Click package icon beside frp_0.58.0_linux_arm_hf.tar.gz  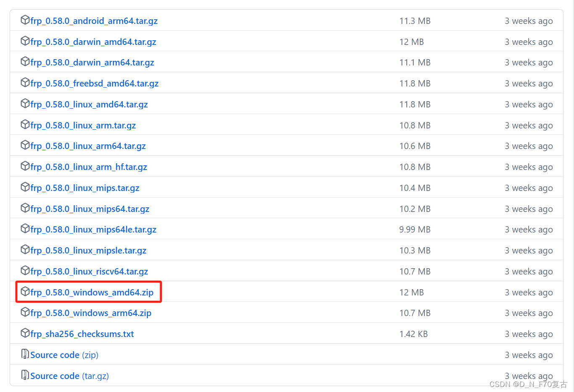click(x=25, y=166)
